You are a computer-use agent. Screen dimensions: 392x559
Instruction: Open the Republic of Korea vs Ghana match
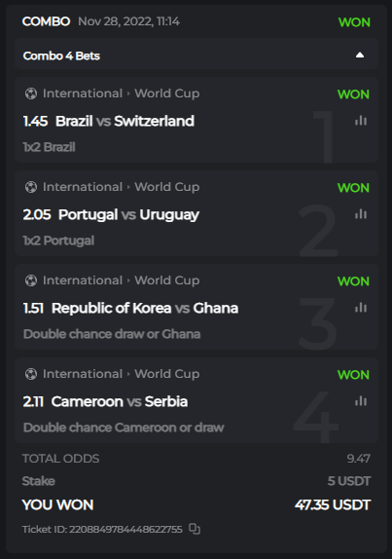click(x=145, y=308)
